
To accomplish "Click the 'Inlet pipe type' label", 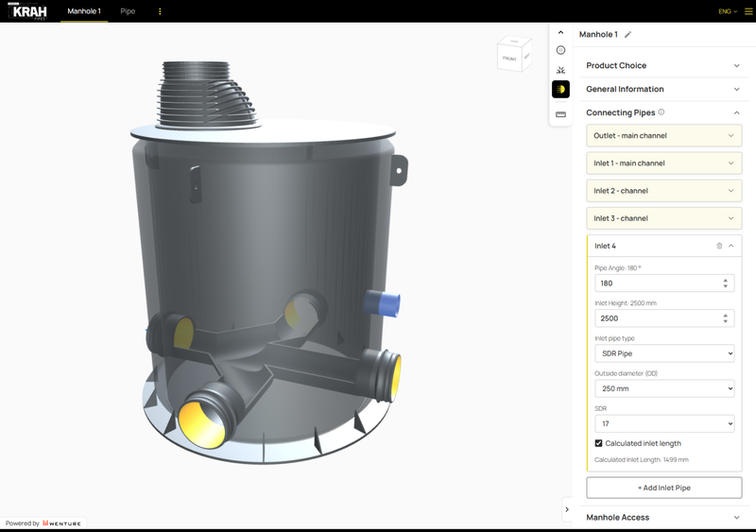I will click(614, 338).
